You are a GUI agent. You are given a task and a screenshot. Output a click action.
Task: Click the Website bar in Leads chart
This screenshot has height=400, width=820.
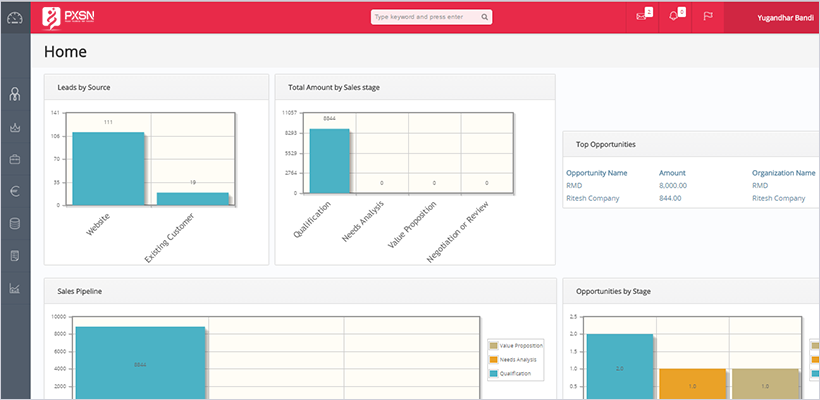click(108, 168)
